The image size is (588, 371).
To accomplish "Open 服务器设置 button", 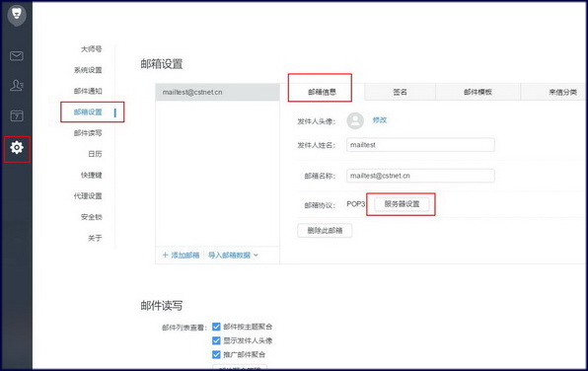I will 402,204.
